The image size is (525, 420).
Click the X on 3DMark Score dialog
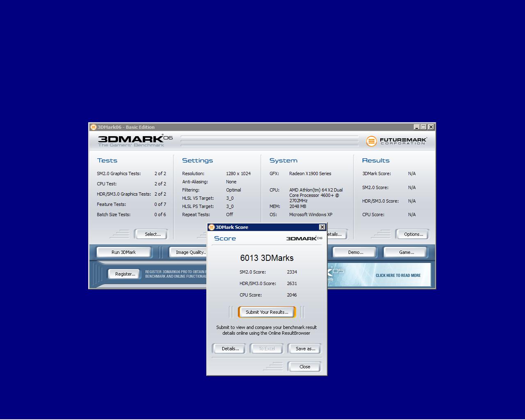point(322,227)
